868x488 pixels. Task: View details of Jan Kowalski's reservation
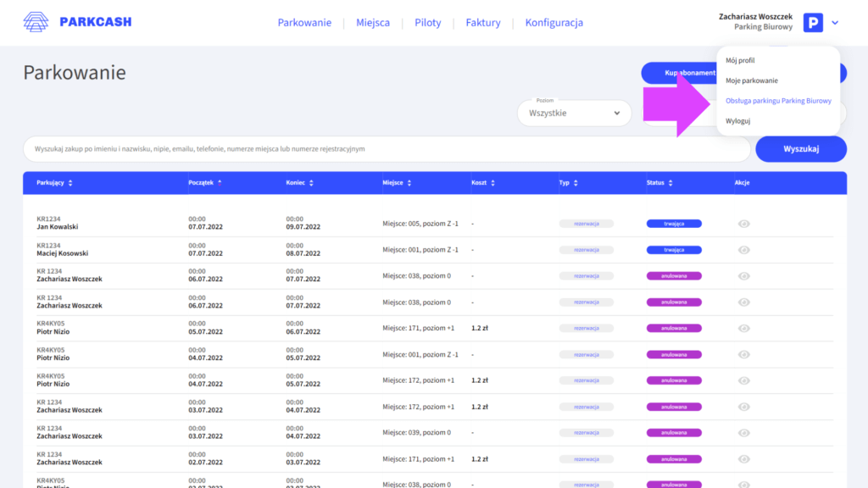pos(744,224)
